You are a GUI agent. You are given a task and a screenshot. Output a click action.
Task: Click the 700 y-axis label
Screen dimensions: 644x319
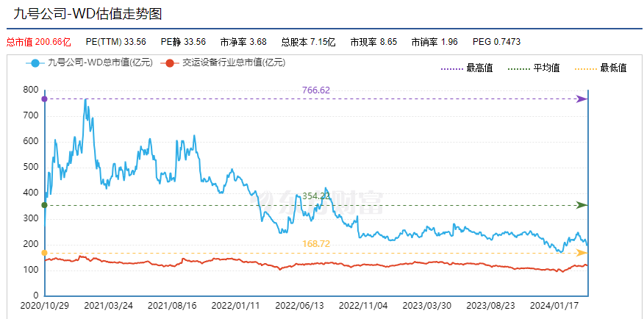(29, 116)
